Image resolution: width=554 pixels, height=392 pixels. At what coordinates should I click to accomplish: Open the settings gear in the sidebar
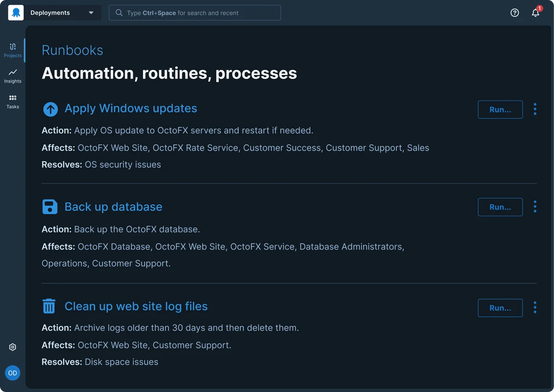pos(12,347)
